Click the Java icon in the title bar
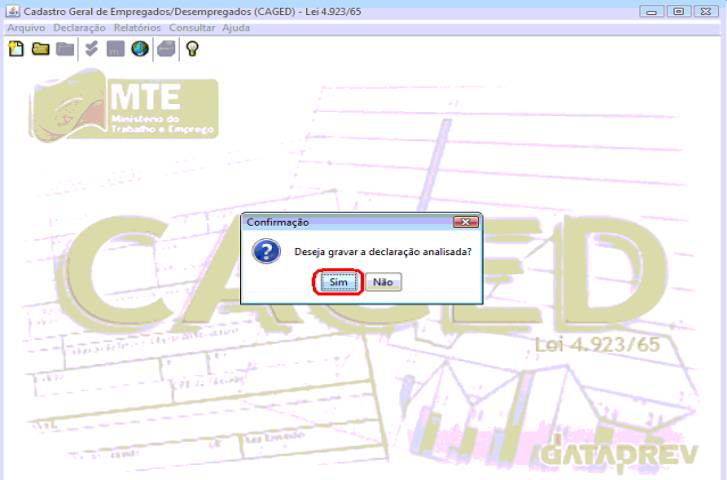 pyautogui.click(x=13, y=11)
